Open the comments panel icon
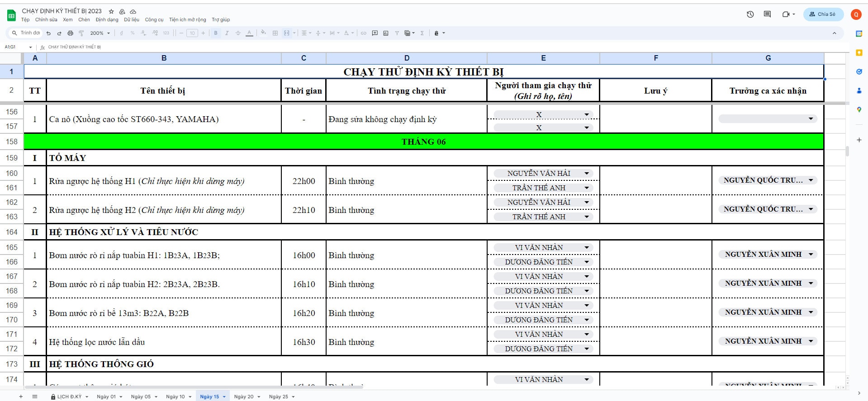This screenshot has height=401, width=868. [x=767, y=14]
